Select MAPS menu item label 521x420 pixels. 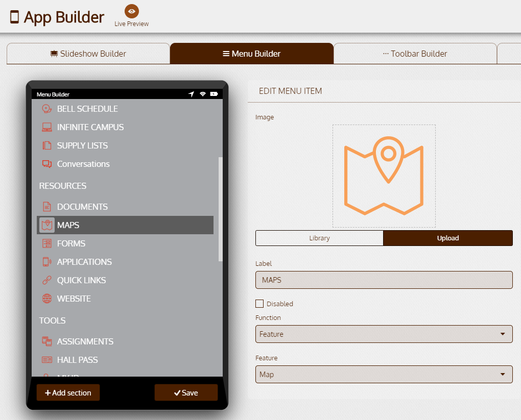click(68, 225)
